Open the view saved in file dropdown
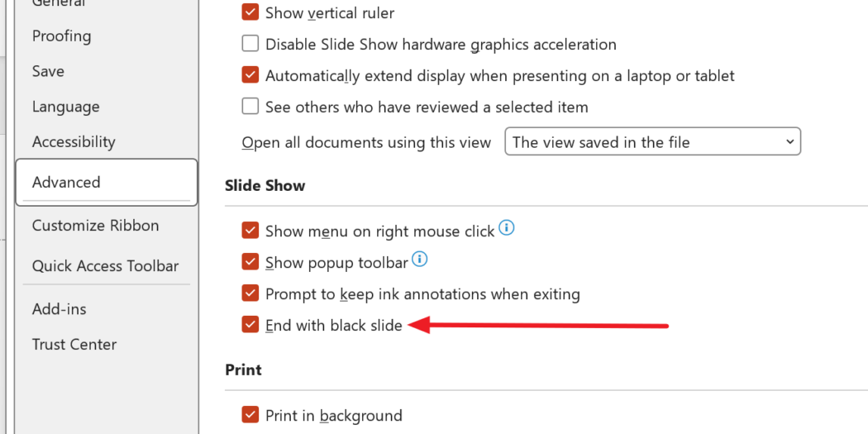Image resolution: width=868 pixels, height=434 pixels. coord(652,142)
